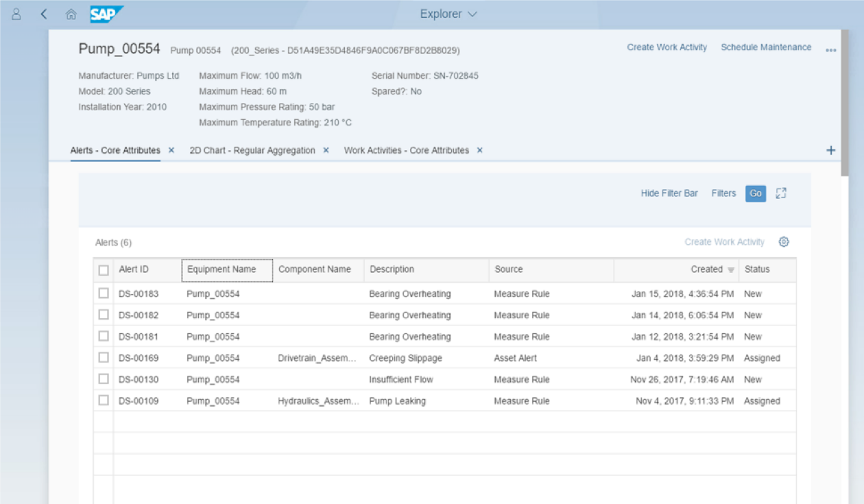Click the Jan 15, 2018 created timestamp

tap(683, 294)
